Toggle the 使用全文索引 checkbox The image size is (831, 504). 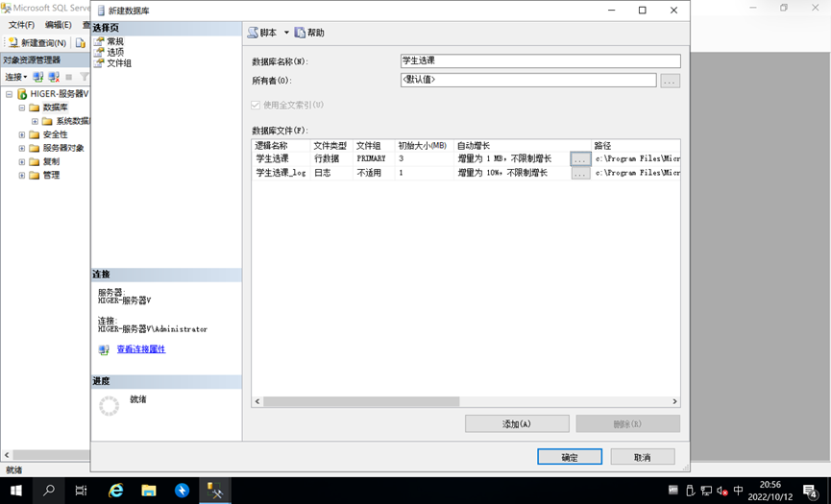click(256, 105)
